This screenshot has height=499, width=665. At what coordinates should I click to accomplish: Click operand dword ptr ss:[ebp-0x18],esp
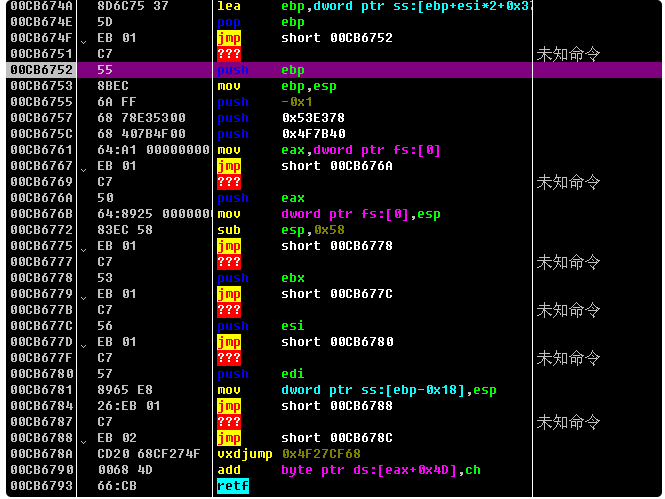coord(388,390)
